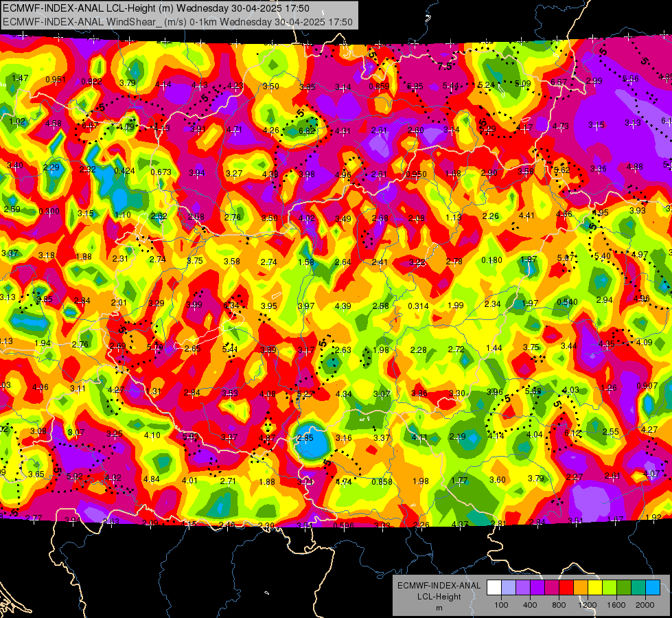Click the legend label 100
Image resolution: width=672 pixels, height=618 pixels.
[x=501, y=605]
